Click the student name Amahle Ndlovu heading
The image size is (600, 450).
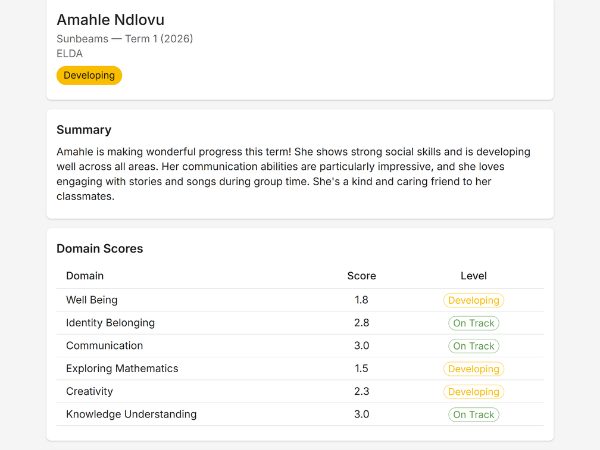pos(110,20)
